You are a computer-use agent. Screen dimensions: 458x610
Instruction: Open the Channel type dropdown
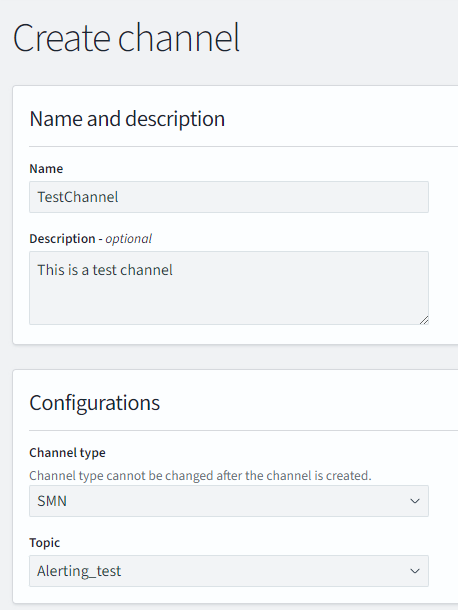[x=229, y=501]
